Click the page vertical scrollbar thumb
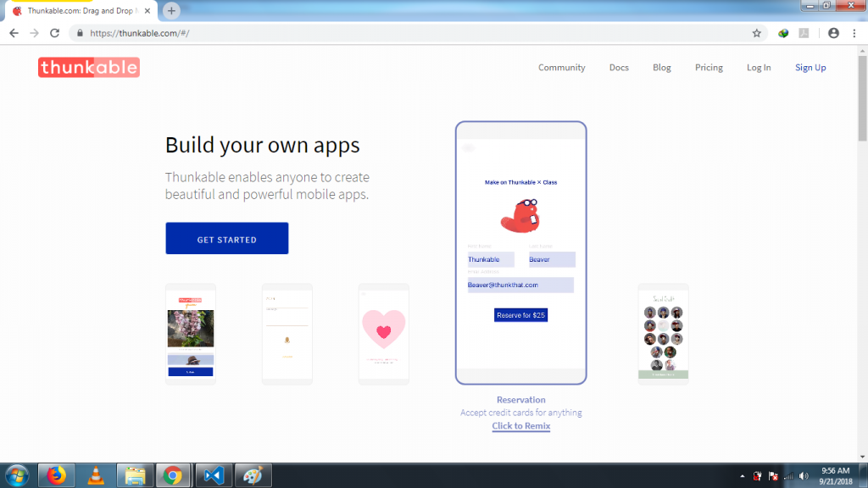The image size is (868, 488). (862, 97)
